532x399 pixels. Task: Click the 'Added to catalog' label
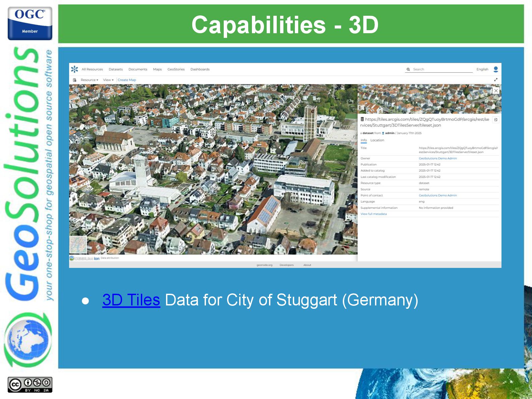click(372, 171)
